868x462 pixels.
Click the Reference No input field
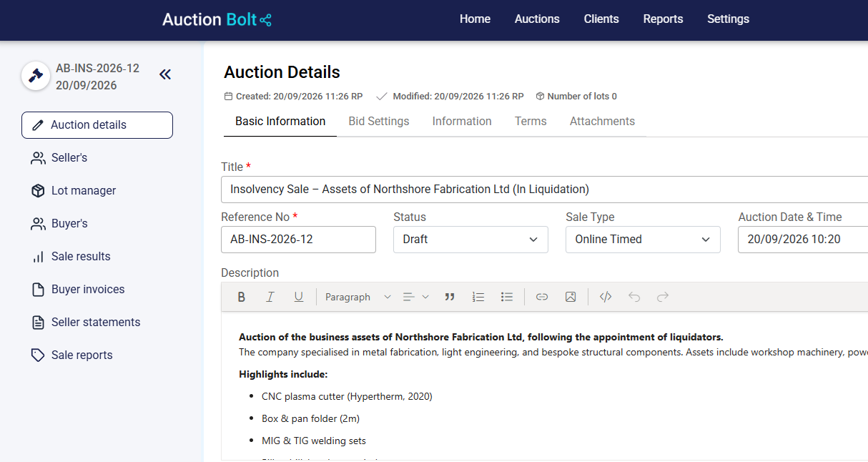tap(298, 240)
